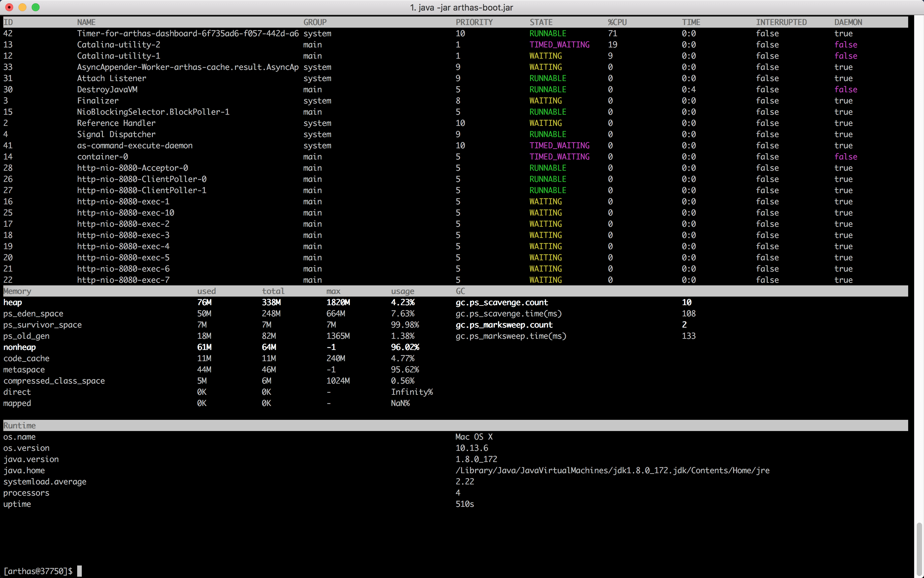Click the java.home path value

tap(612, 471)
